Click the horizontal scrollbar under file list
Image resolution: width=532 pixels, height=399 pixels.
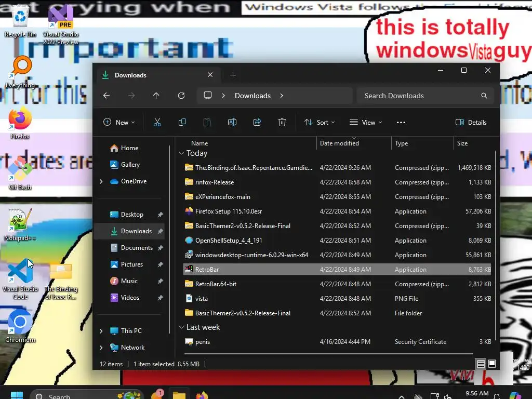(329, 353)
